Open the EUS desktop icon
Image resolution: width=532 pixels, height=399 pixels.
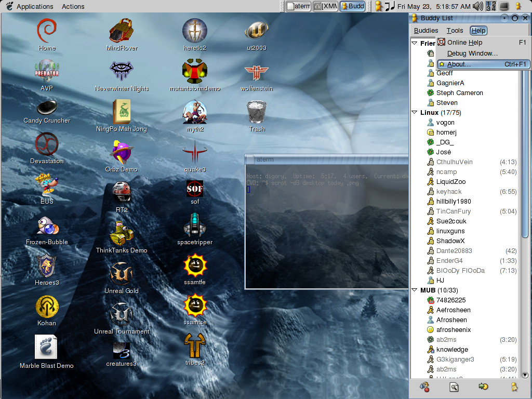[x=47, y=184]
